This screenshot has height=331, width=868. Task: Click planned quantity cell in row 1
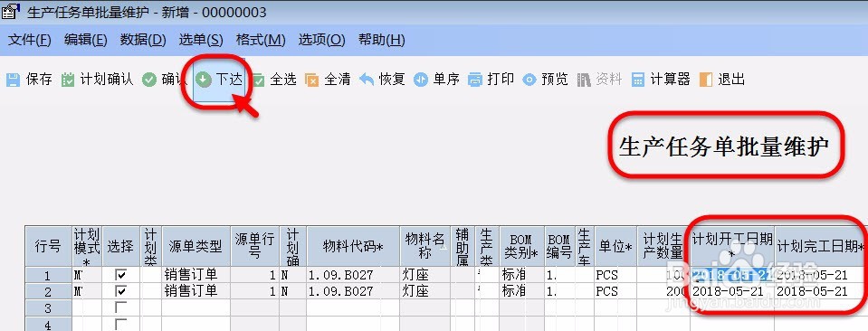point(663,275)
